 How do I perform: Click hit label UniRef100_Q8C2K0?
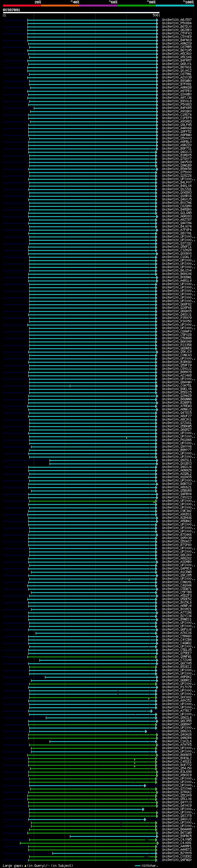pyautogui.click(x=176, y=555)
